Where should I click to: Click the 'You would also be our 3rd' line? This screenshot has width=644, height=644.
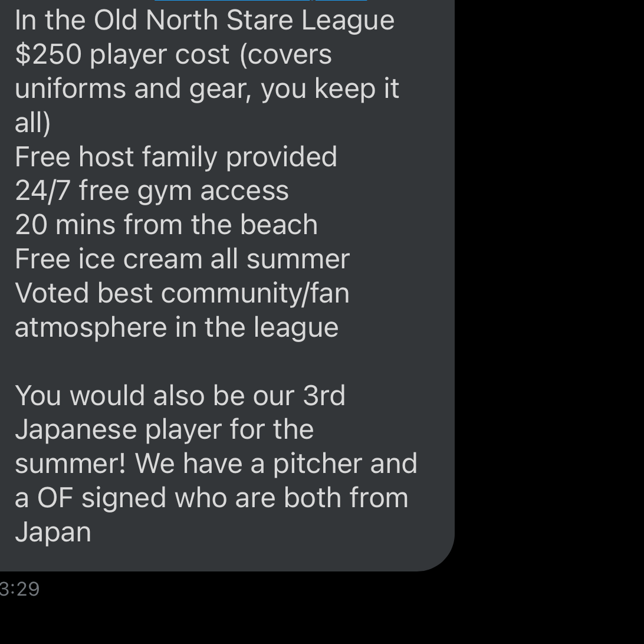click(180, 396)
